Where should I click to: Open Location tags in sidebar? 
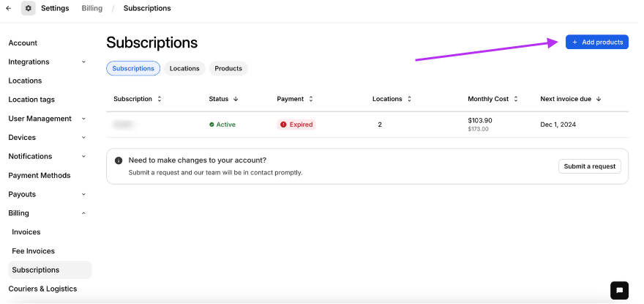[31, 100]
